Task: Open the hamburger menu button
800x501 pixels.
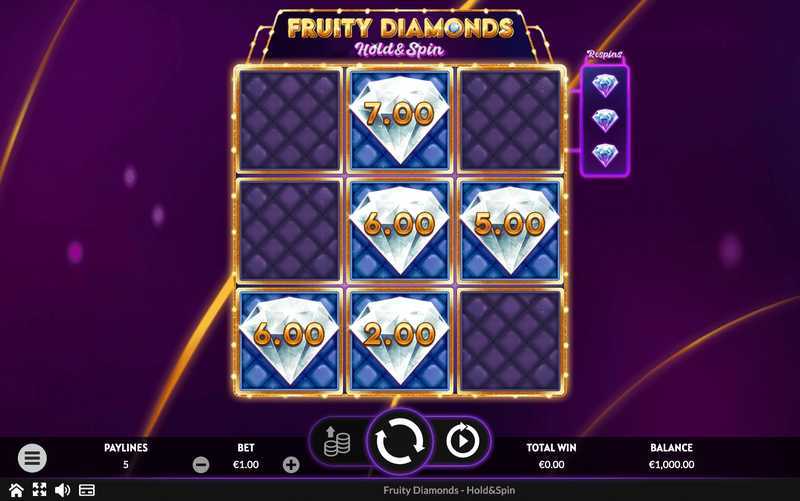Action: click(32, 458)
